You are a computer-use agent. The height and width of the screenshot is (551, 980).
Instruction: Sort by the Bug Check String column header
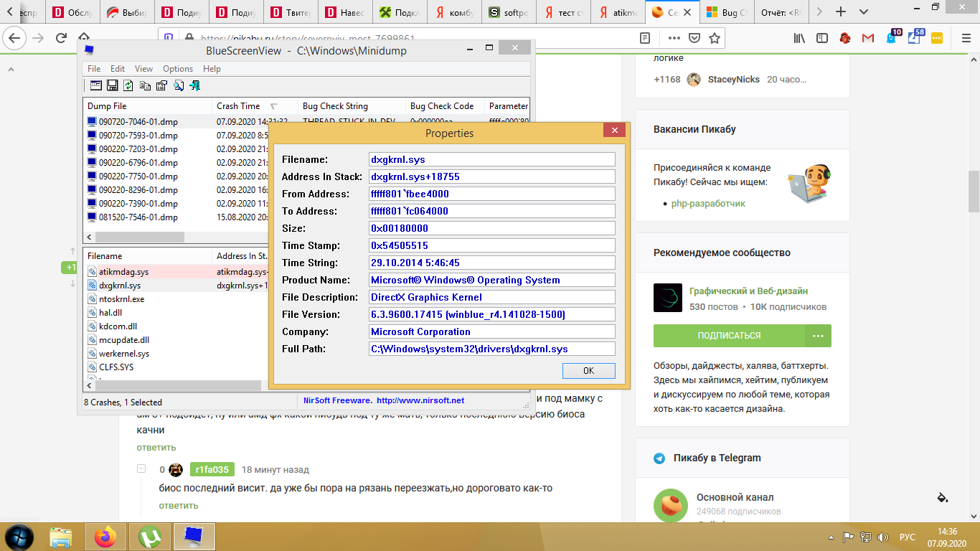352,106
